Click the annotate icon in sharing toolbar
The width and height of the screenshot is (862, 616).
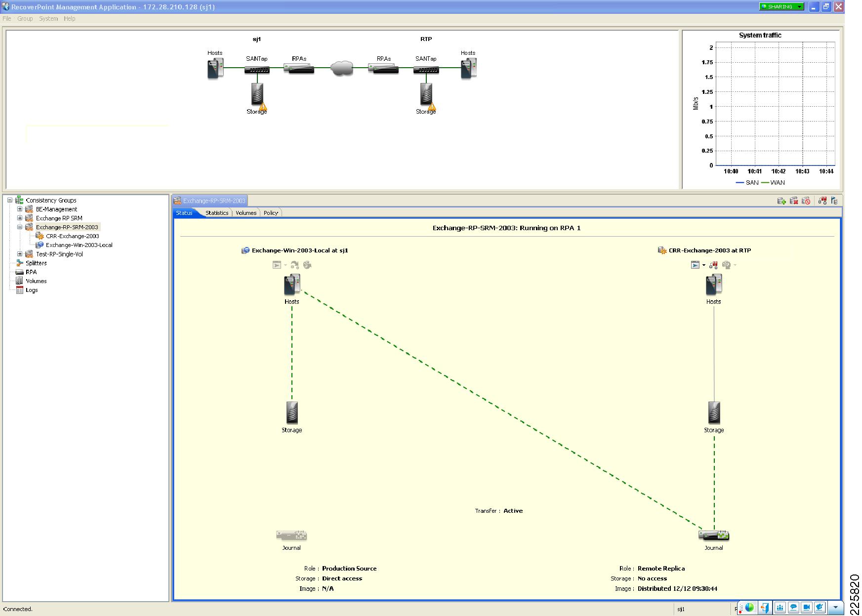[x=820, y=608]
